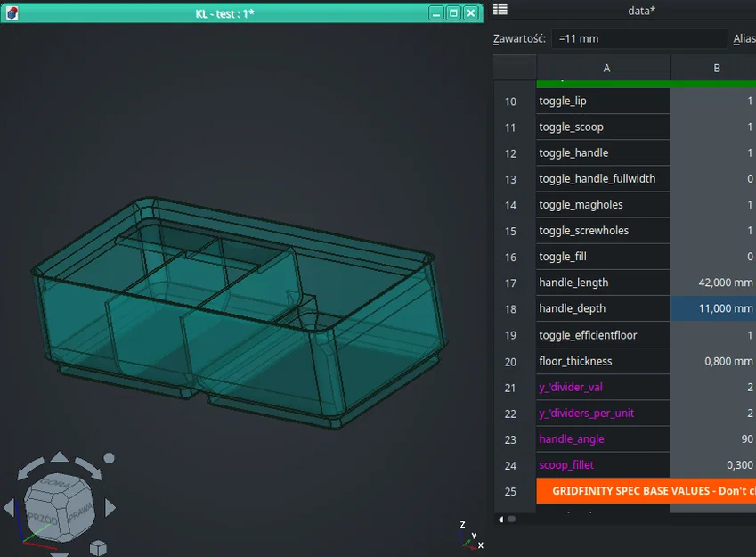Click the GÓRA face of the navigation cube
The width and height of the screenshot is (756, 557).
click(55, 482)
